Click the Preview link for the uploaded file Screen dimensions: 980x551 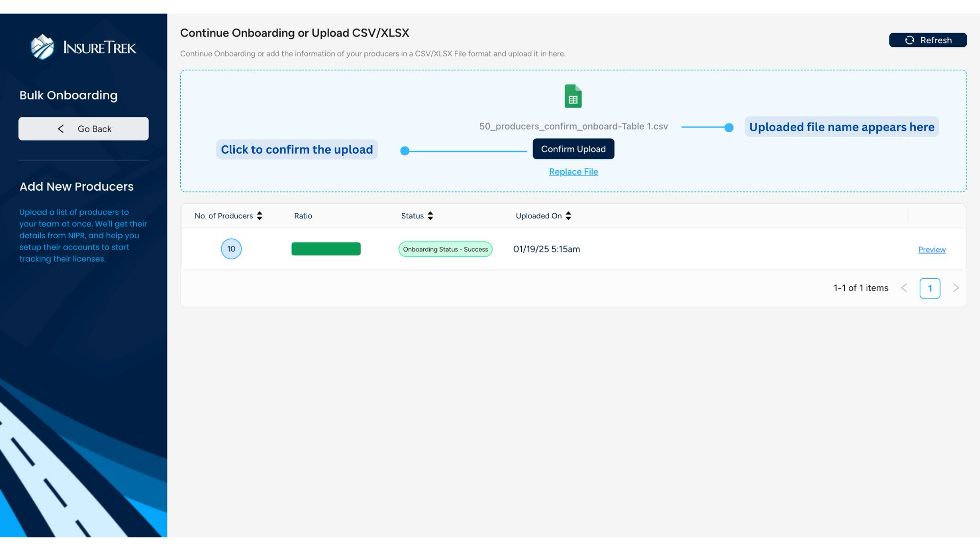(x=932, y=249)
